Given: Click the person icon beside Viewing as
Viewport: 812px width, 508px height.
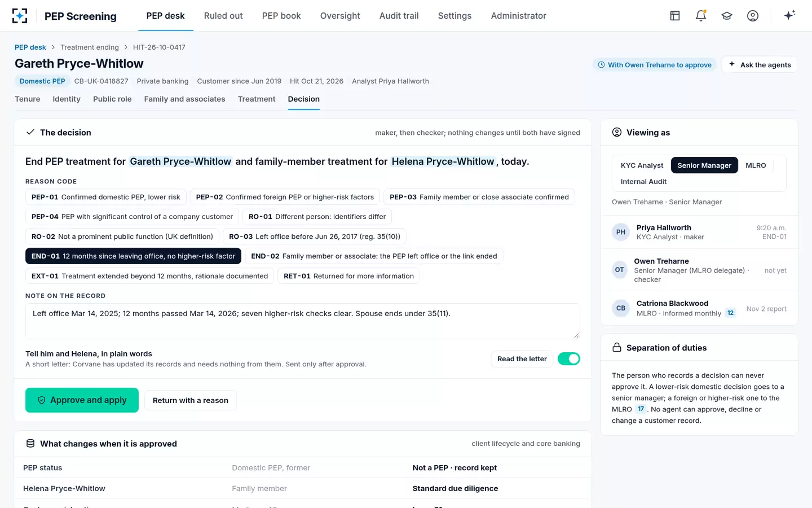Looking at the screenshot, I should (617, 132).
